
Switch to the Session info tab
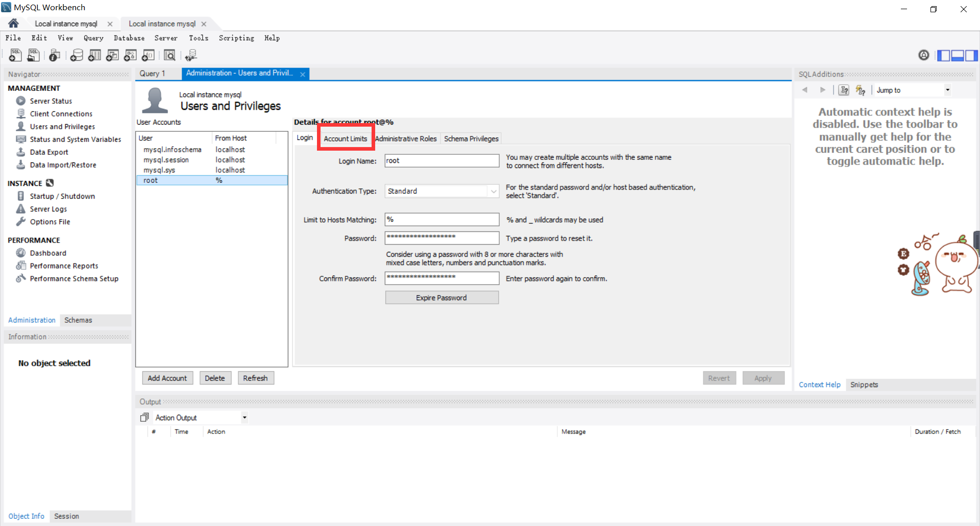click(66, 516)
